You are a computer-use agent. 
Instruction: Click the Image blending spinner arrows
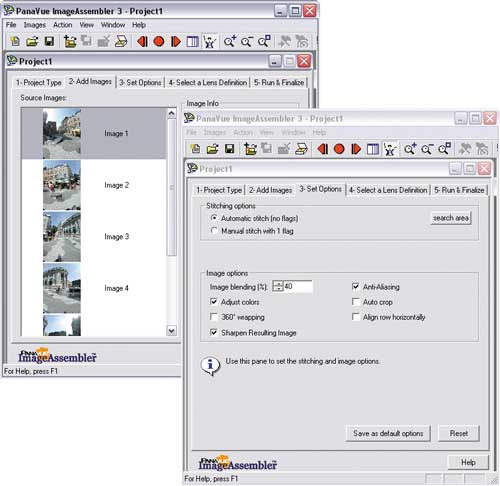[278, 286]
